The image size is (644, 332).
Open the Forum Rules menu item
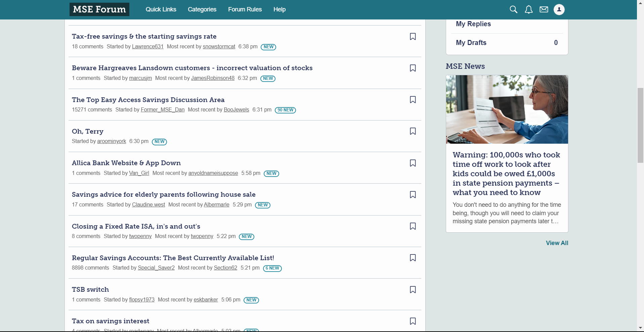[x=245, y=9]
